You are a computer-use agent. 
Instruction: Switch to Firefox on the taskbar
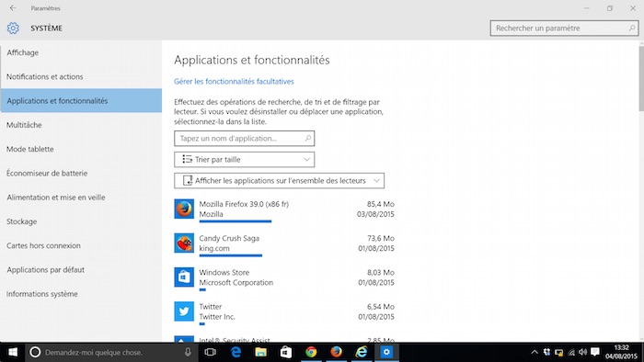click(x=336, y=352)
